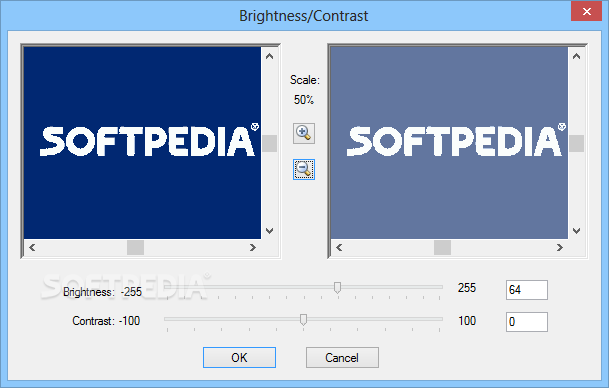
Task: Click the down arrow of the original preview's scrollbar
Action: coord(269,231)
